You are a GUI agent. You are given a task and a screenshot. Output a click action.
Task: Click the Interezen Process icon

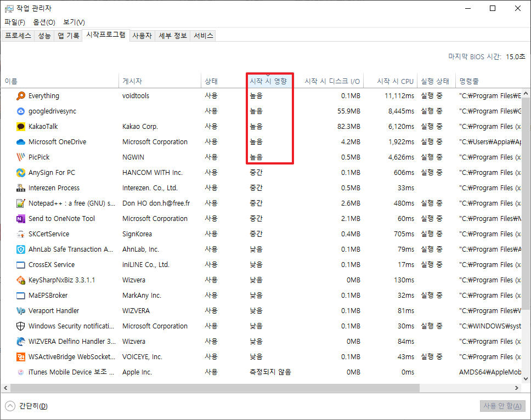(x=21, y=188)
